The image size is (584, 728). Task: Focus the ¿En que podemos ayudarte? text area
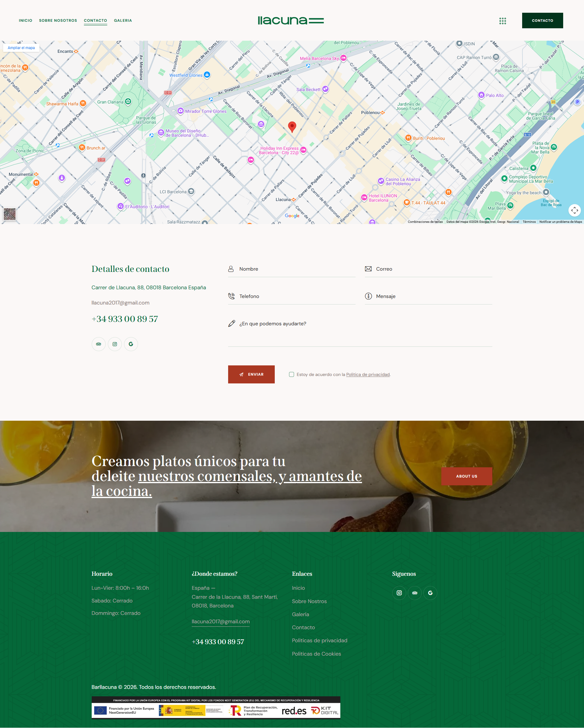tap(360, 332)
